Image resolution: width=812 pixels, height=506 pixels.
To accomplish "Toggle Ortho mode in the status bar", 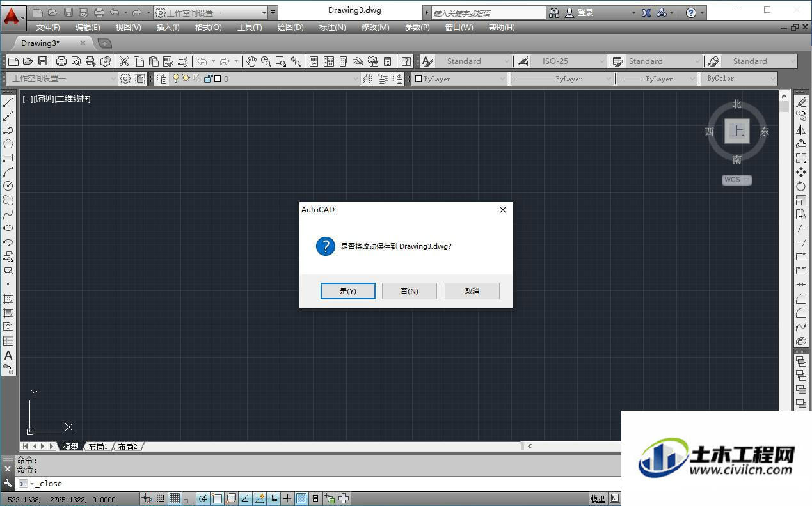I will click(x=189, y=499).
